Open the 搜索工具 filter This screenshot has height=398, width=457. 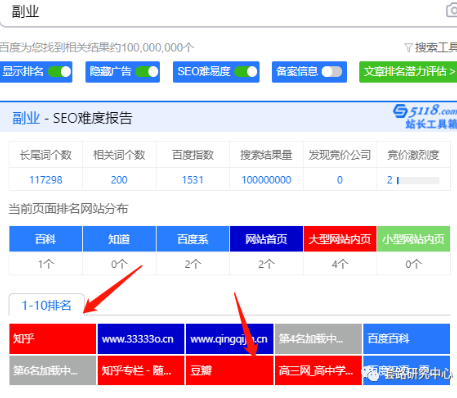tap(430, 48)
